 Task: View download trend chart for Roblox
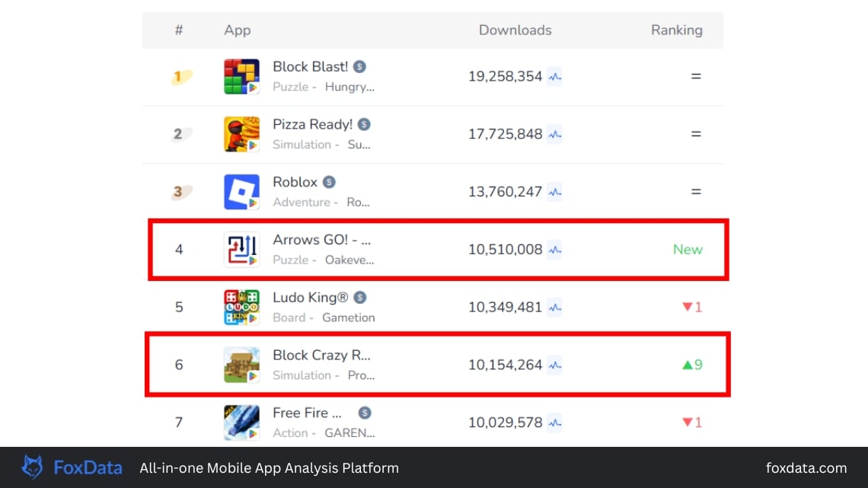(x=554, y=192)
